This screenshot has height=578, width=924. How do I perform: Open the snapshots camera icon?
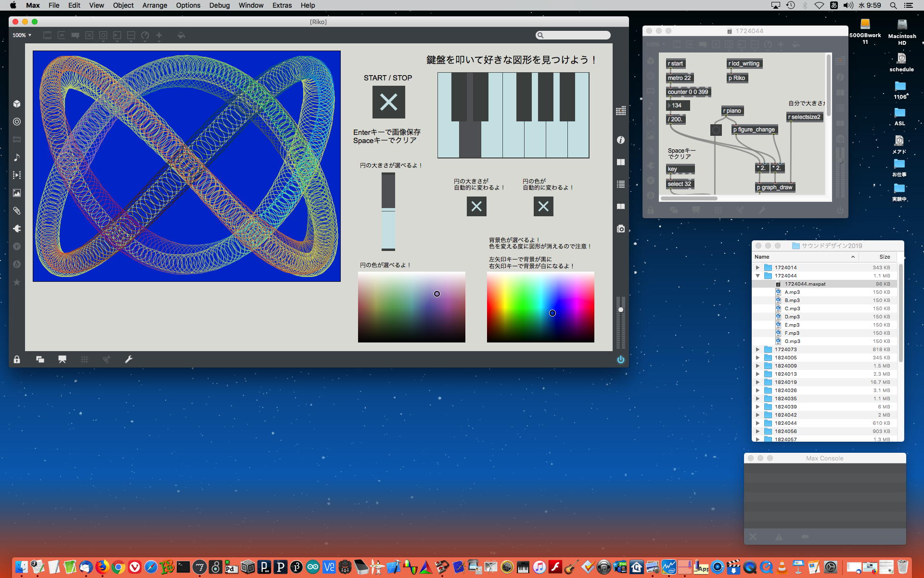click(x=620, y=229)
